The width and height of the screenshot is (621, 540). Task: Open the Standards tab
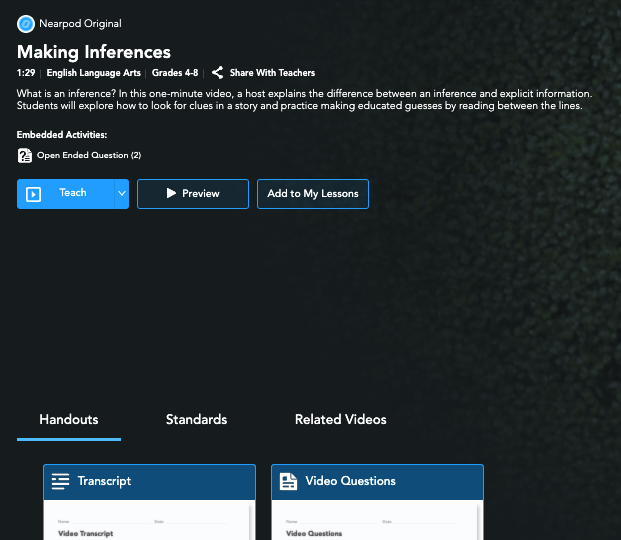[x=196, y=419]
